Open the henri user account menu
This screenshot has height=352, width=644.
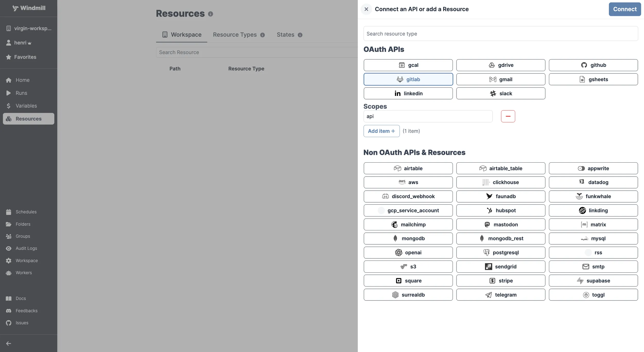pos(22,43)
